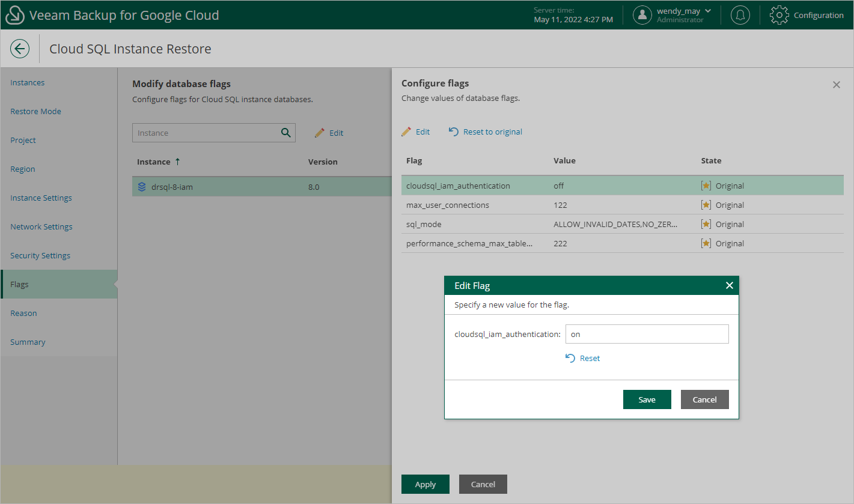Click Save in Edit Flag dialog
This screenshot has width=854, height=504.
(647, 399)
